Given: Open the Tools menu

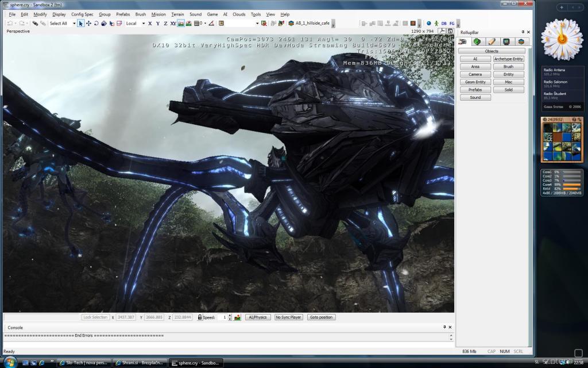Looking at the screenshot, I should point(256,14).
